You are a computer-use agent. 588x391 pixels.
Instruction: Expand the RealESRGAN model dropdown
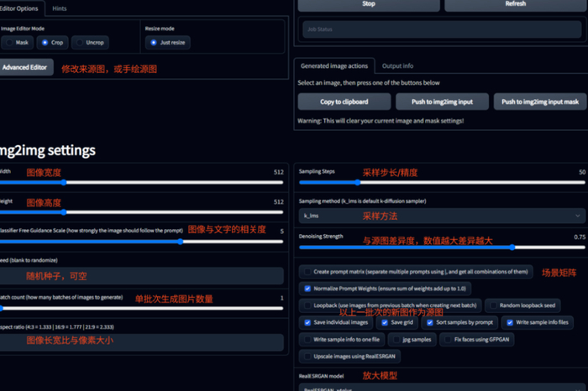point(442,388)
